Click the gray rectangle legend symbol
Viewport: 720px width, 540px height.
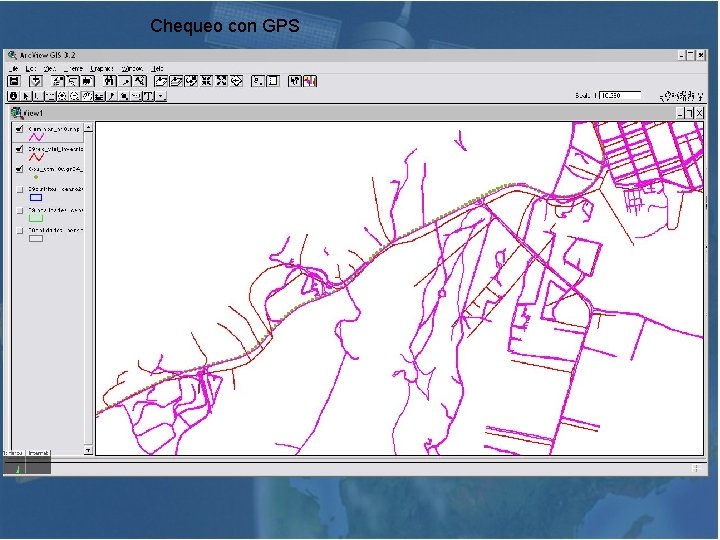pos(36,238)
